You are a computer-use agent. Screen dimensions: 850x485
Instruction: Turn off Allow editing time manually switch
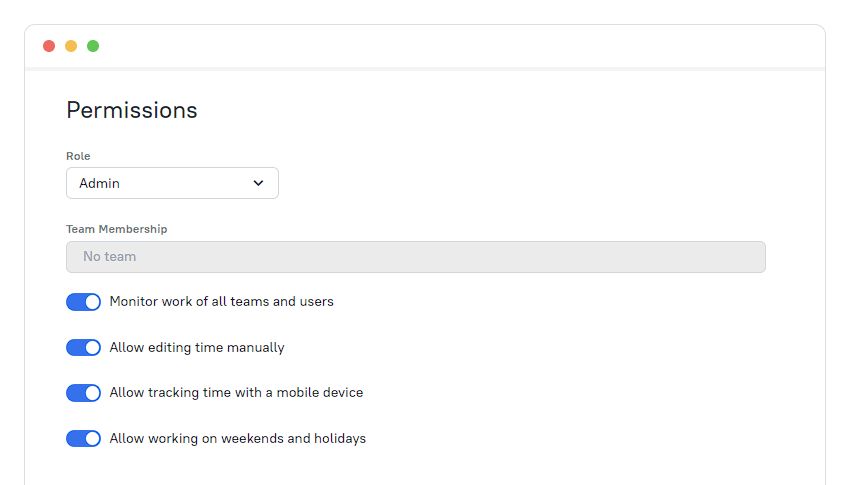pyautogui.click(x=83, y=347)
